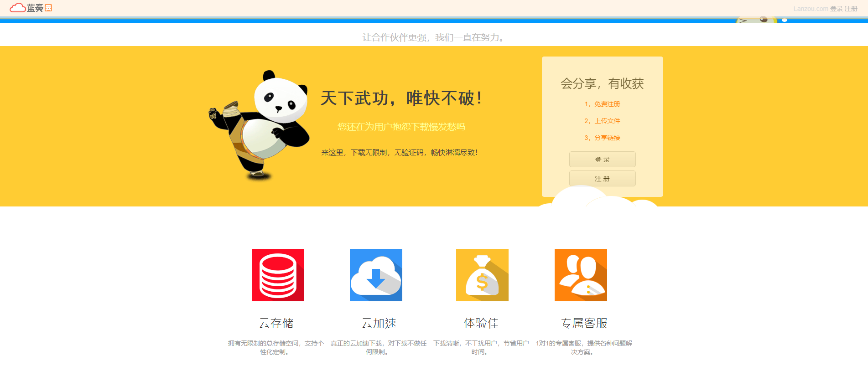Click the 注册 button in the sharing card
This screenshot has height=366, width=868.
[x=602, y=179]
